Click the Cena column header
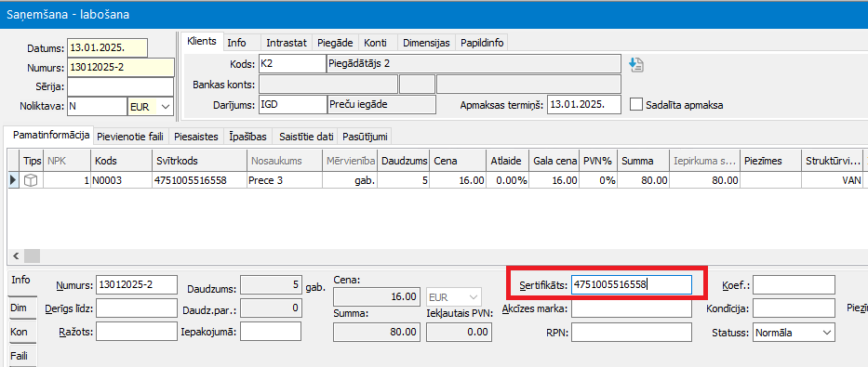This screenshot has height=367, width=868. pos(458,161)
